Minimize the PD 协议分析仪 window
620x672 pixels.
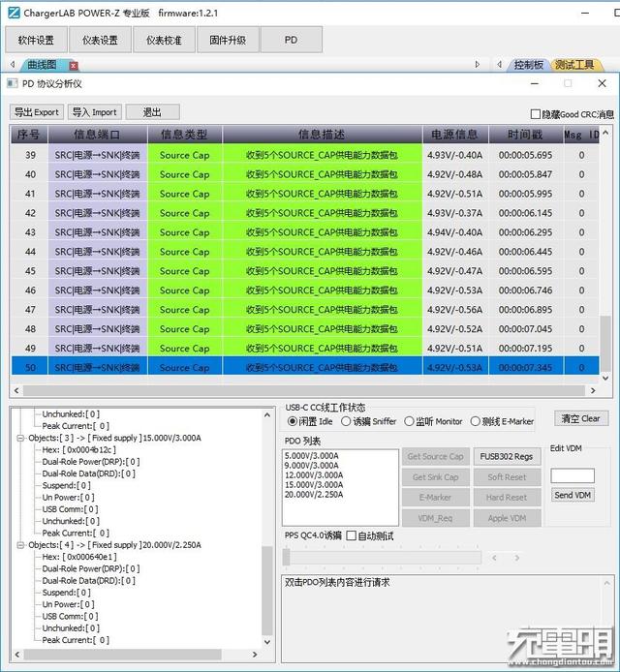point(534,83)
